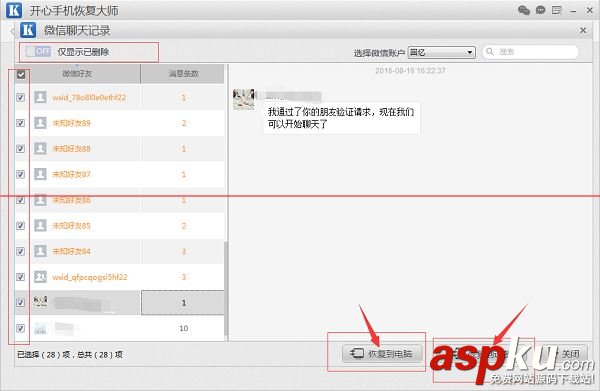Click the K logo beside 微信聊天记录
This screenshot has width=600, height=391.
point(28,30)
